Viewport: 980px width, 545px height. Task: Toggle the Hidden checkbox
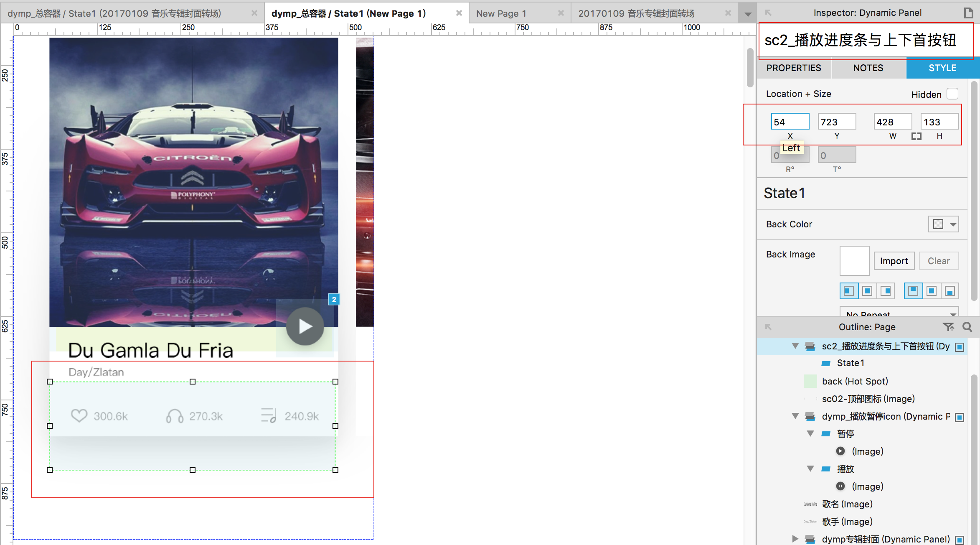952,94
